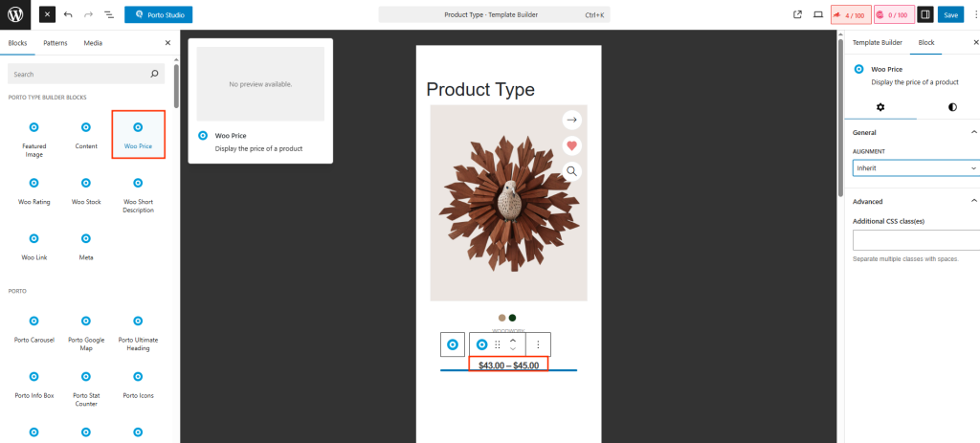Open the document overview list view
Screen dimensions: 980x443
coord(108,15)
